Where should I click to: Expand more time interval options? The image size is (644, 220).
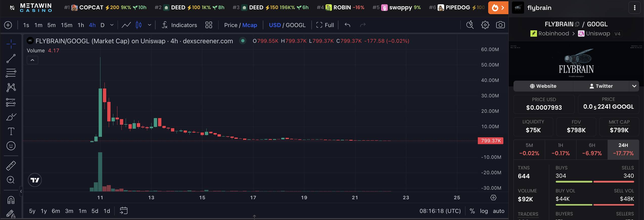tap(112, 25)
